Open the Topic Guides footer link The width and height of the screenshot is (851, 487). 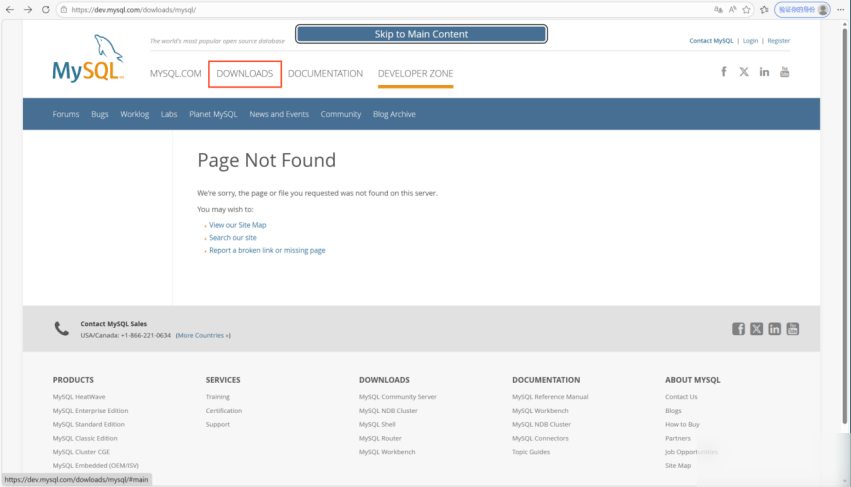[x=531, y=452]
